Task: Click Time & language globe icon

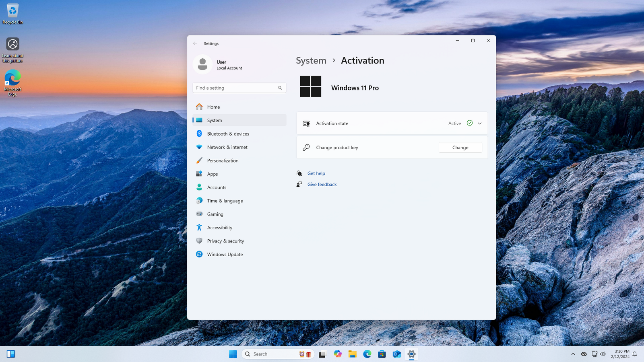Action: 199,201
